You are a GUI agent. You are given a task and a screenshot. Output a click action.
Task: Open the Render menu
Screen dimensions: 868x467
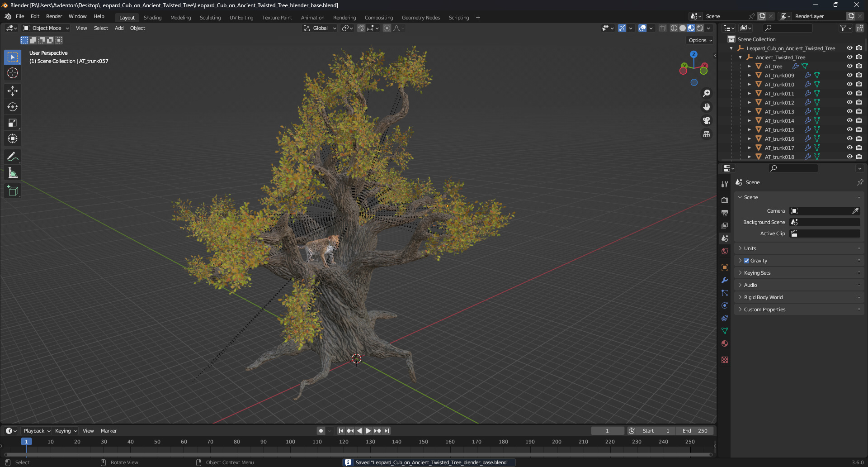pyautogui.click(x=54, y=16)
